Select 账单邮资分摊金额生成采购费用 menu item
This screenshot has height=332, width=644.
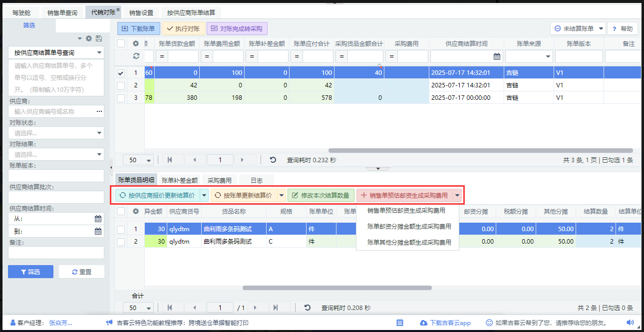pos(409,226)
